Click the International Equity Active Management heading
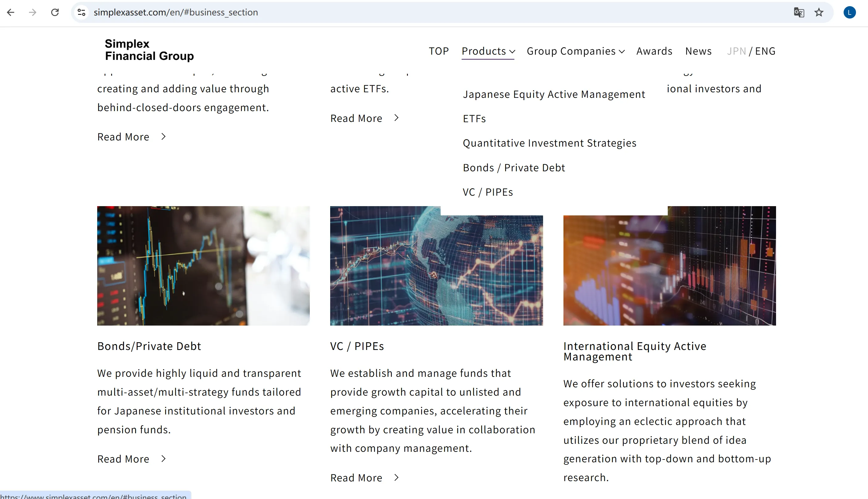Image resolution: width=868 pixels, height=499 pixels. tap(635, 351)
